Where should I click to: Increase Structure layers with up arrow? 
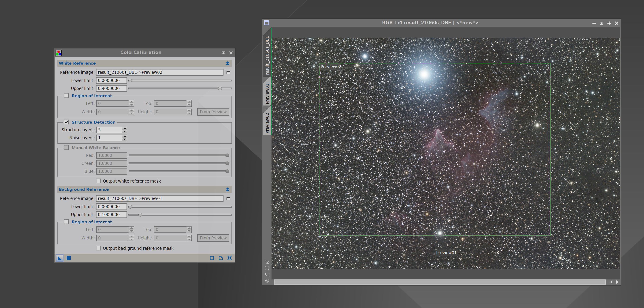click(124, 128)
